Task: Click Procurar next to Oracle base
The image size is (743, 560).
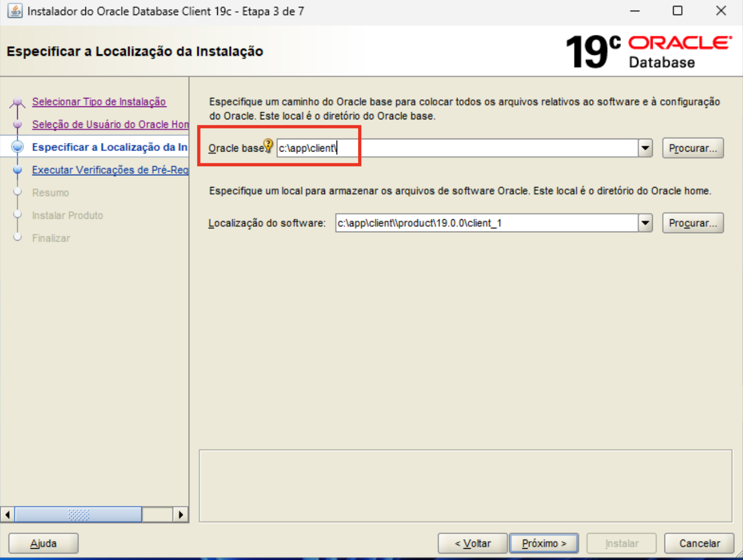Action: coord(692,148)
